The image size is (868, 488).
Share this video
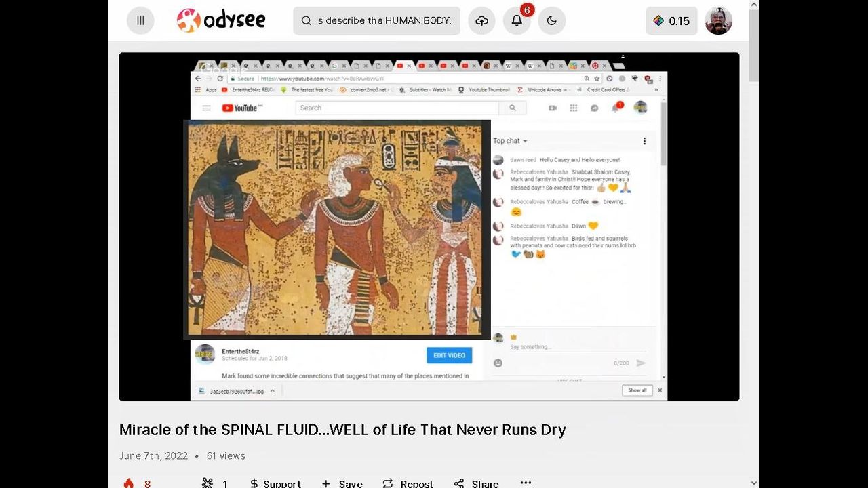(x=476, y=483)
